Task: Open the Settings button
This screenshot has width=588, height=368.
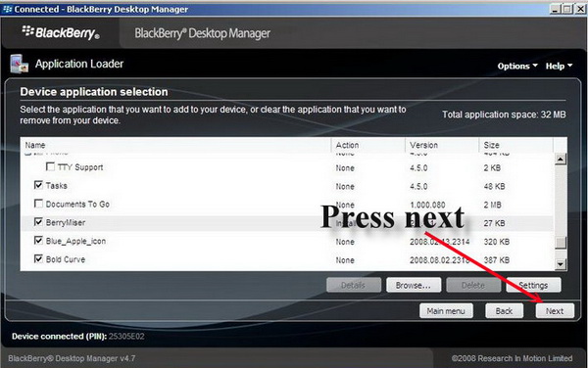Action: point(533,285)
